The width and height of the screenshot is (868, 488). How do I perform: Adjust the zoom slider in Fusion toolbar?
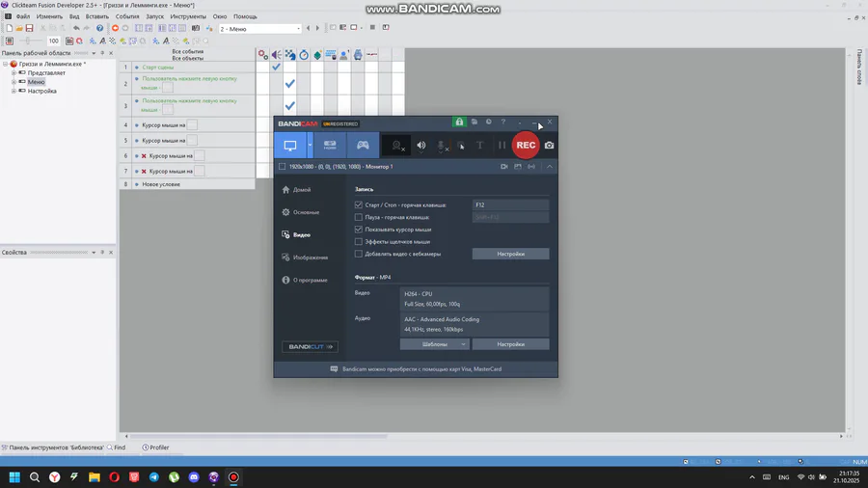[29, 41]
